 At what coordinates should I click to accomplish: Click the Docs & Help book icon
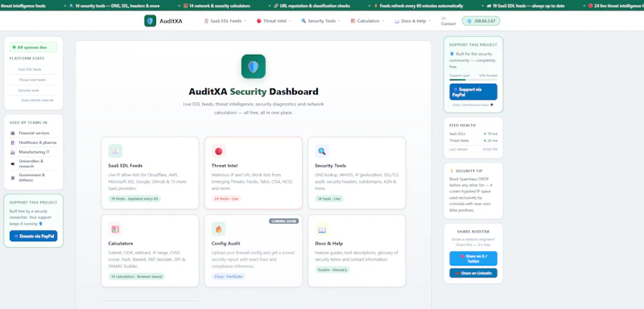coord(322,229)
